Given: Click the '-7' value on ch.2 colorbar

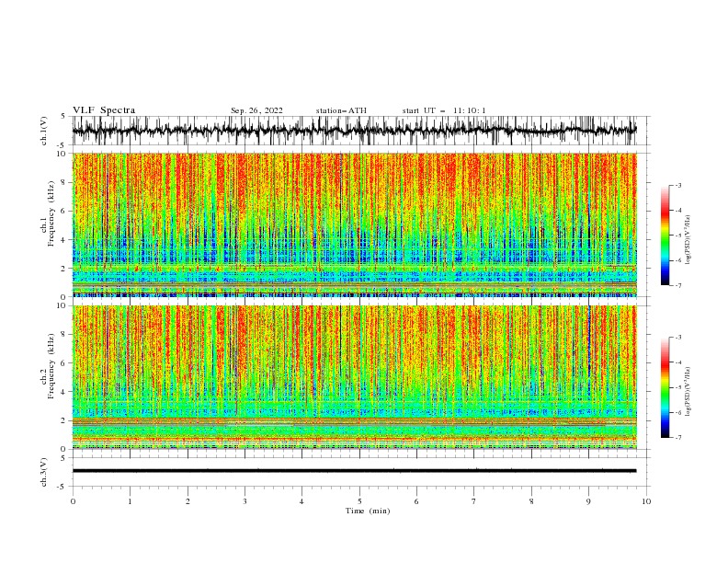Looking at the screenshot, I should [x=677, y=438].
